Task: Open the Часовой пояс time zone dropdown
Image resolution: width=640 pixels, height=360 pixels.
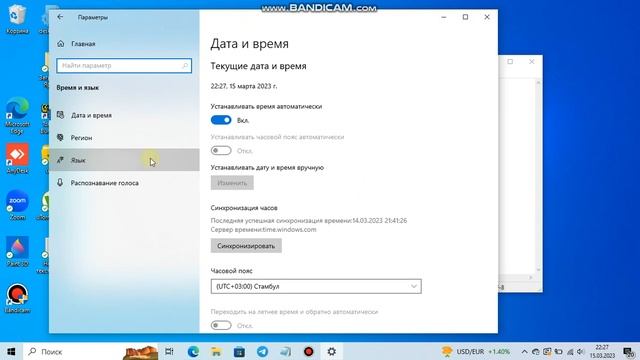Action: [x=316, y=286]
